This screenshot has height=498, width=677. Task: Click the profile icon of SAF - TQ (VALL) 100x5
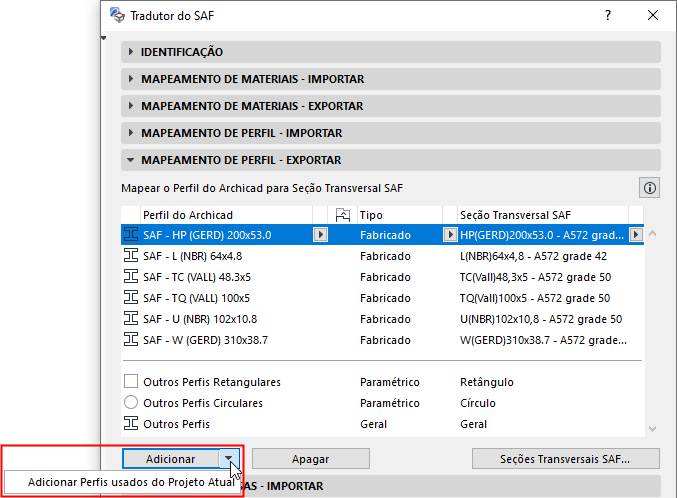[131, 298]
